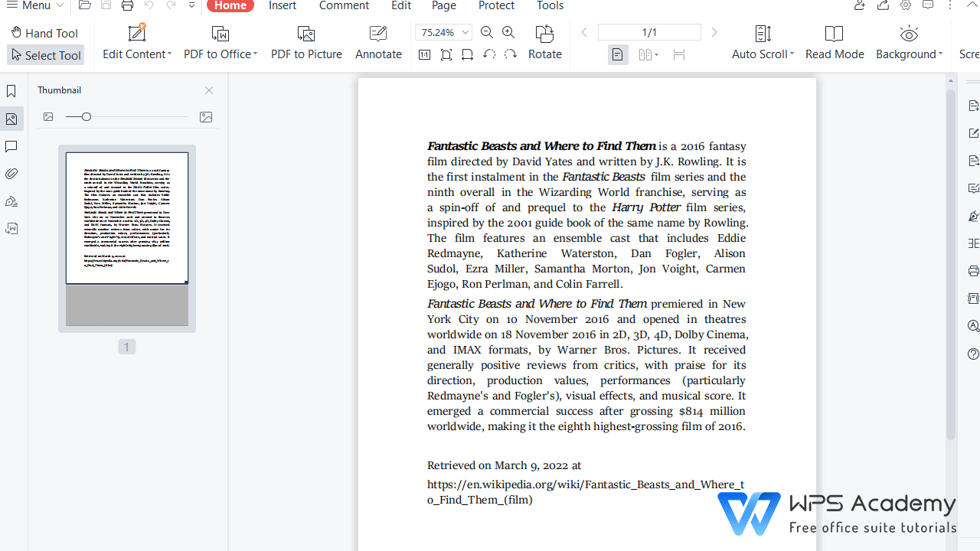The image size is (980, 551).
Task: Expand the quick access toolbar dropdown
Action: 191,5
